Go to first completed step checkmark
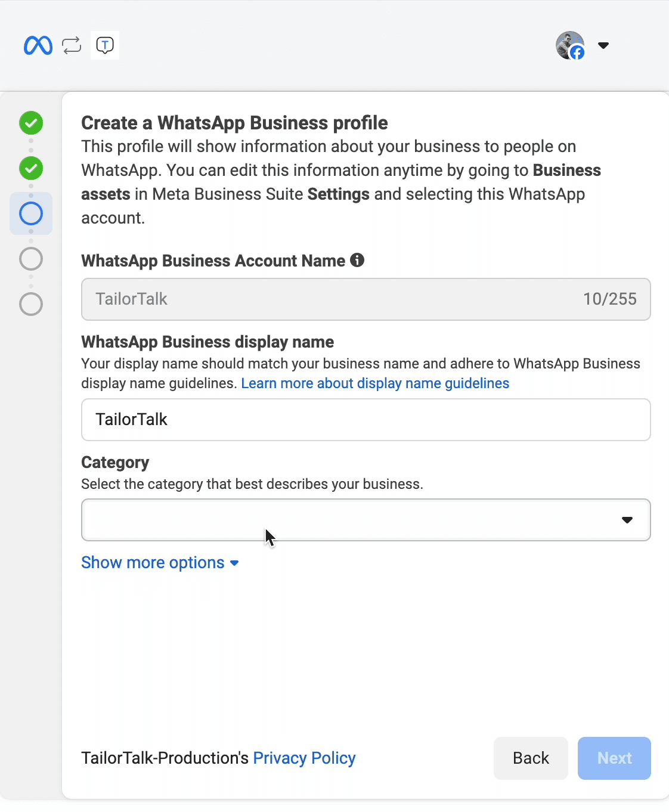Image resolution: width=669 pixels, height=812 pixels. pyautogui.click(x=31, y=123)
